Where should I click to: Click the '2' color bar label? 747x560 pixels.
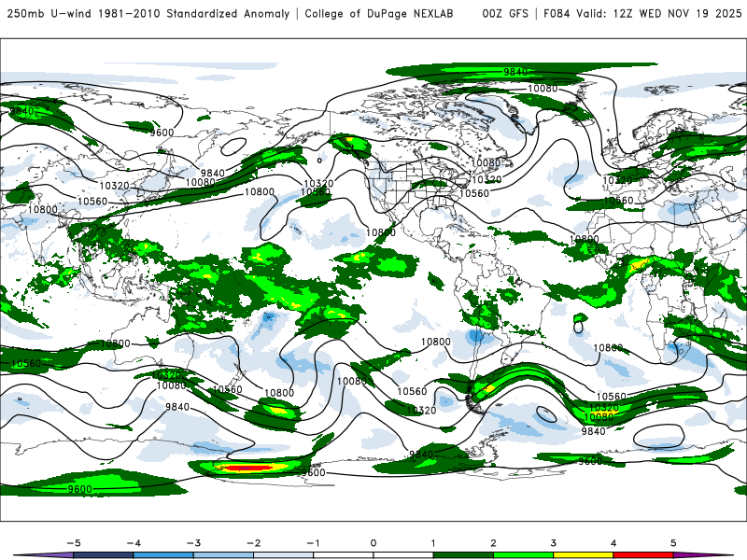[493, 543]
